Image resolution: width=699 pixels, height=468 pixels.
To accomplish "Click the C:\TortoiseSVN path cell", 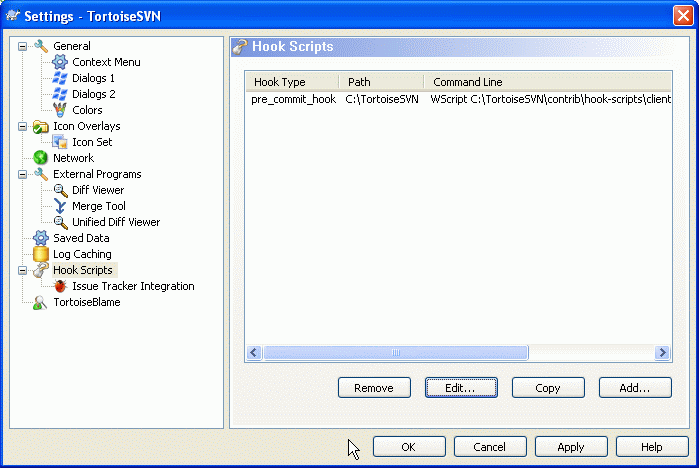I will tap(382, 99).
